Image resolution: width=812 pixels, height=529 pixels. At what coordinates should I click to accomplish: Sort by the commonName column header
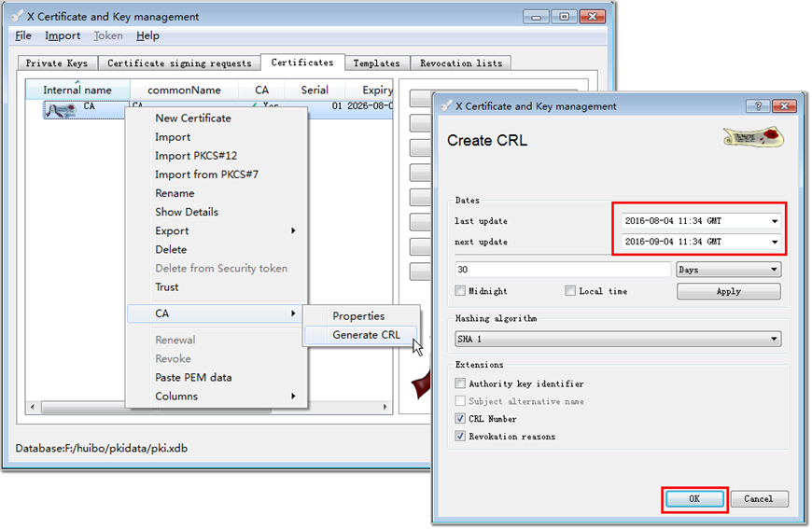[184, 90]
